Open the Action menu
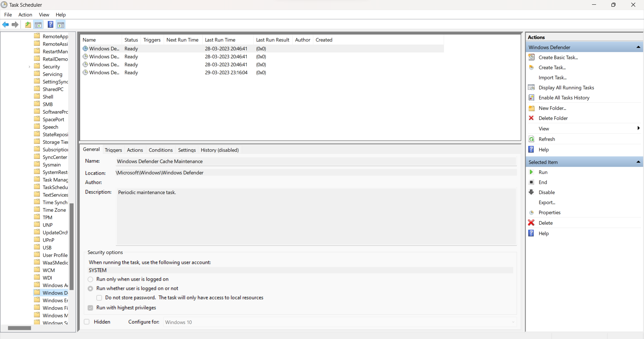 pyautogui.click(x=25, y=15)
